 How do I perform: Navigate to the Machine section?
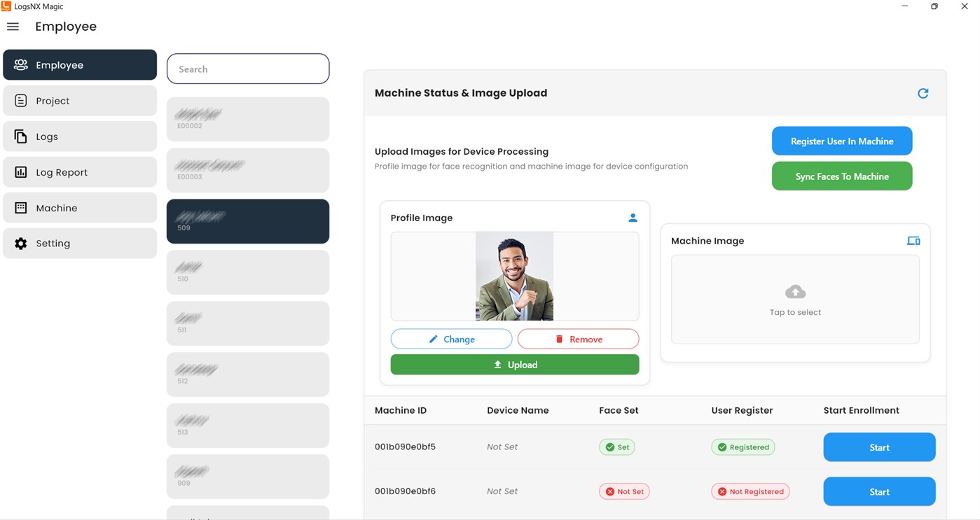[x=80, y=208]
